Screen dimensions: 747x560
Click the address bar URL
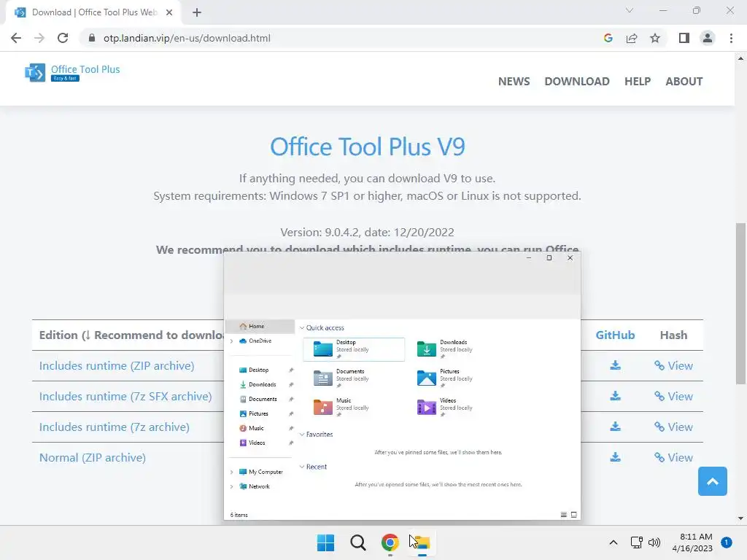(x=187, y=38)
